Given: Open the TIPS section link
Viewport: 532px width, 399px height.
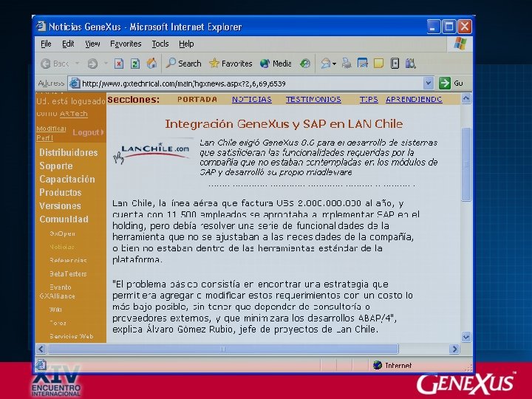Looking at the screenshot, I should pos(369,100).
